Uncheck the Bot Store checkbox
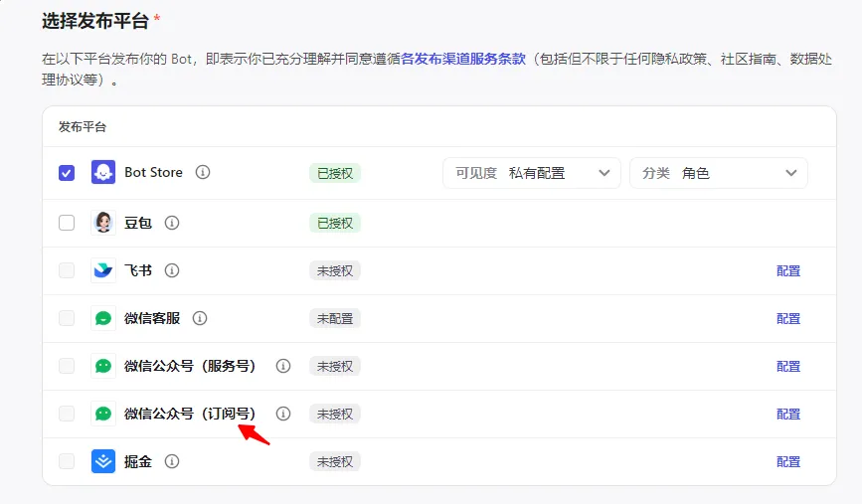 tap(67, 173)
